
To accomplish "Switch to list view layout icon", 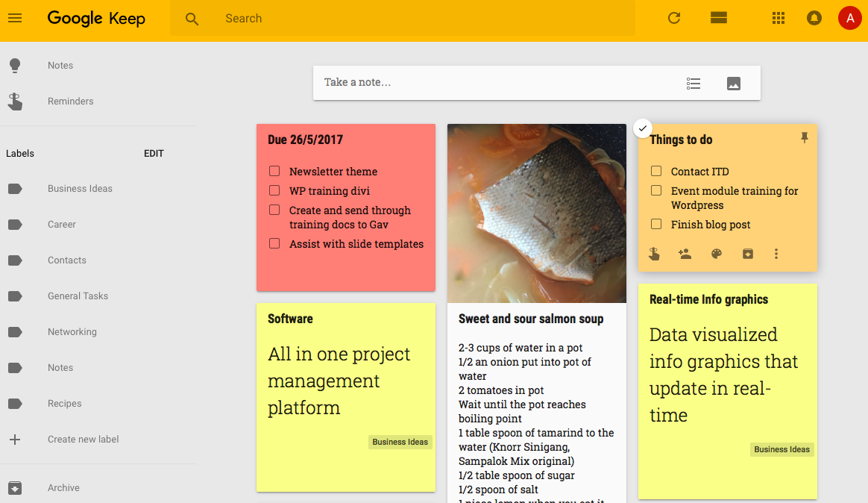I will 719,18.
